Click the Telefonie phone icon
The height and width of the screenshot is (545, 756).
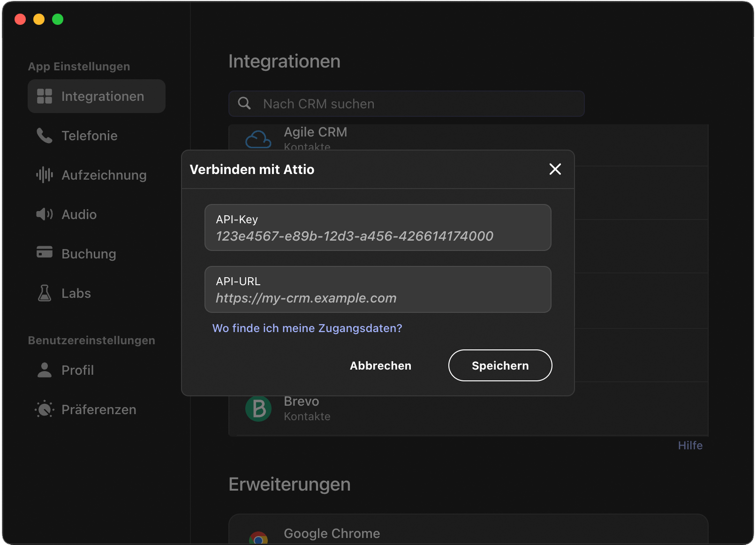point(45,136)
